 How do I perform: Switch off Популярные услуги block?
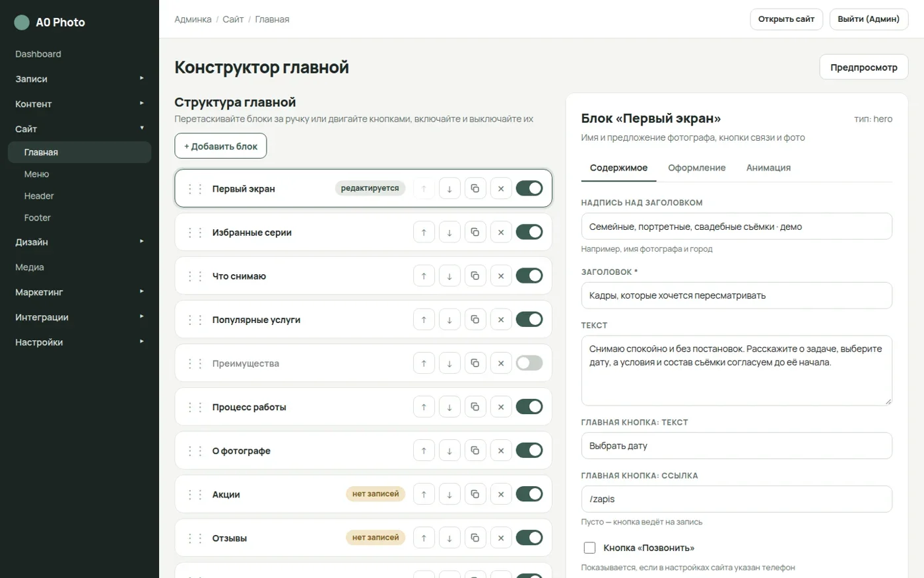(x=529, y=319)
